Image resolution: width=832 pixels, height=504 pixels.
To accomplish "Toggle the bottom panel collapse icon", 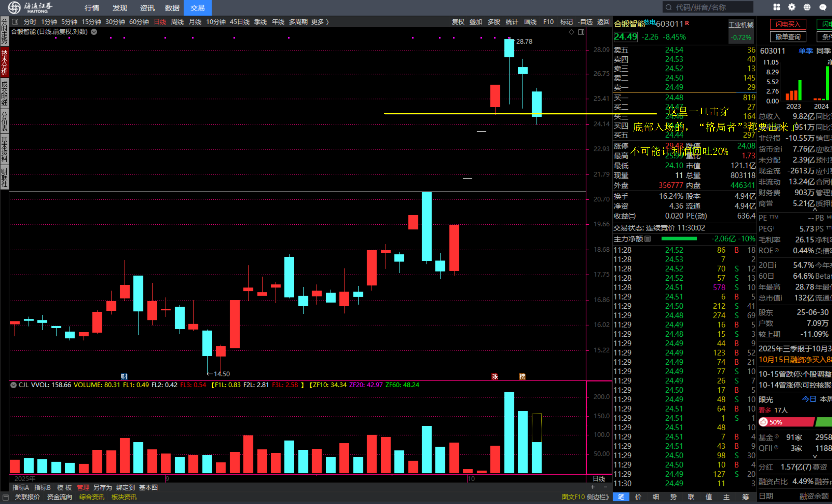I will [5, 497].
